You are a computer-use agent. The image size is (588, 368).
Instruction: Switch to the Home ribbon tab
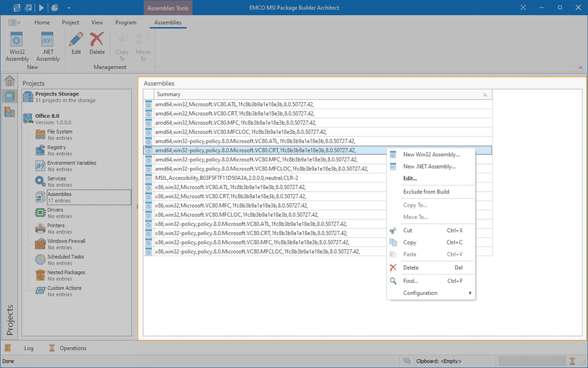[42, 22]
